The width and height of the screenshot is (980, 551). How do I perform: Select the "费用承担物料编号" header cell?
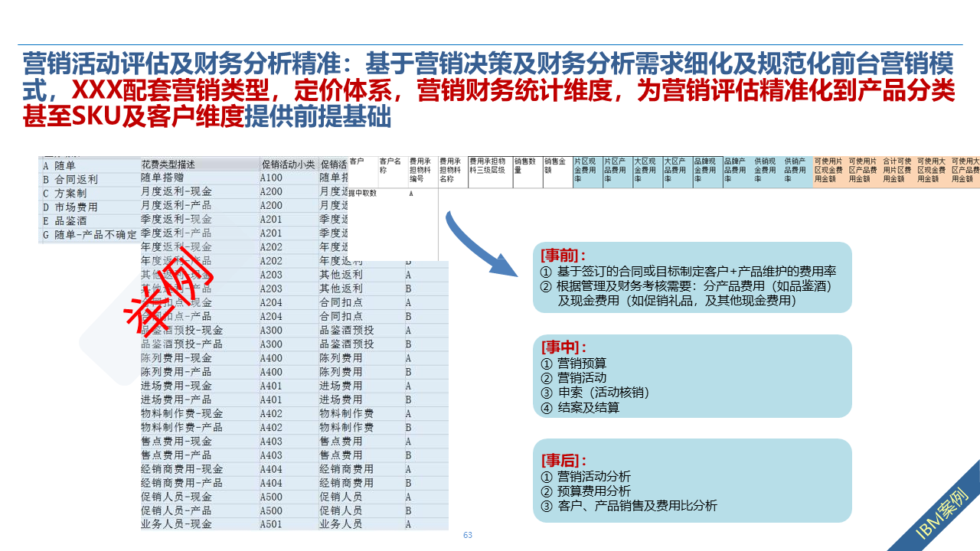click(423, 171)
